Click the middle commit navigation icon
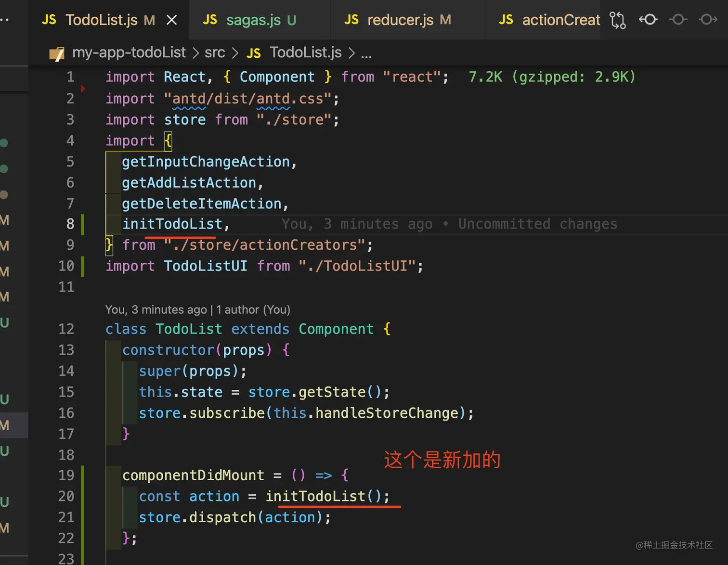The height and width of the screenshot is (565, 728). tap(678, 19)
